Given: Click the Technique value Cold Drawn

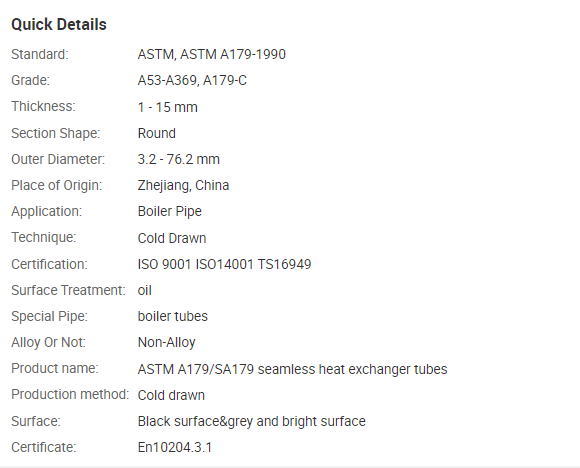Looking at the screenshot, I should [x=172, y=238].
